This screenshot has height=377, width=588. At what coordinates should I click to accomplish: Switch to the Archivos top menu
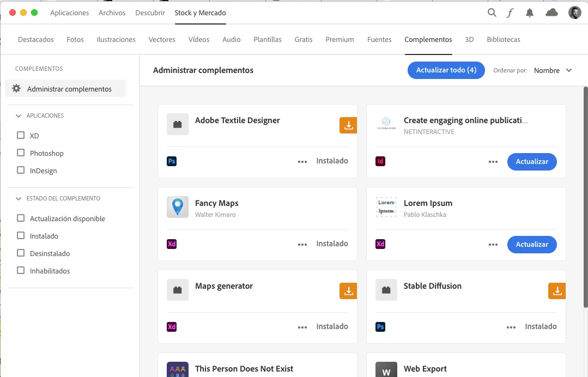coord(112,13)
